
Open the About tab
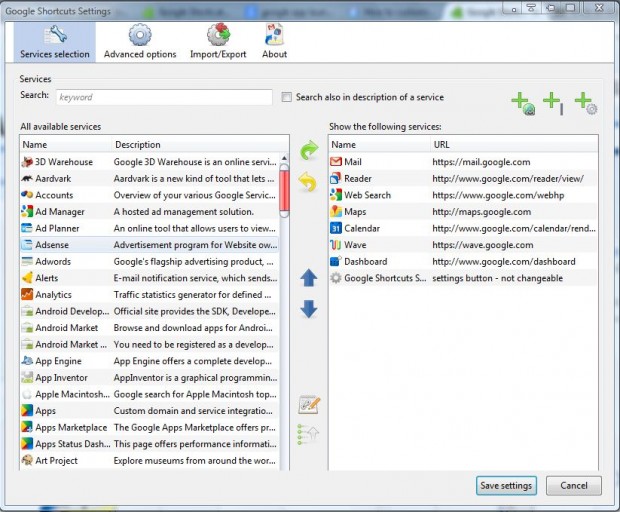(x=274, y=42)
